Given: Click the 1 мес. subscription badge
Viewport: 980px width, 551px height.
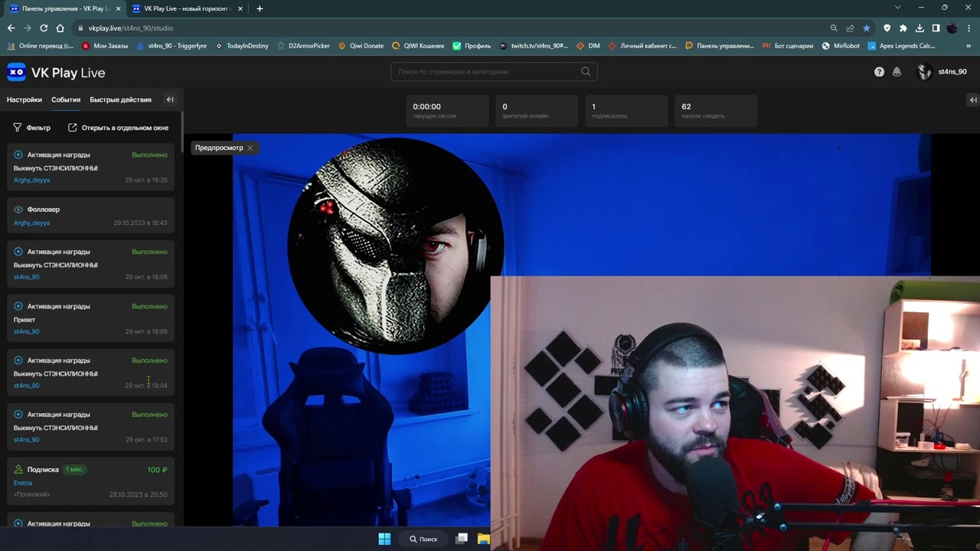Looking at the screenshot, I should (74, 470).
